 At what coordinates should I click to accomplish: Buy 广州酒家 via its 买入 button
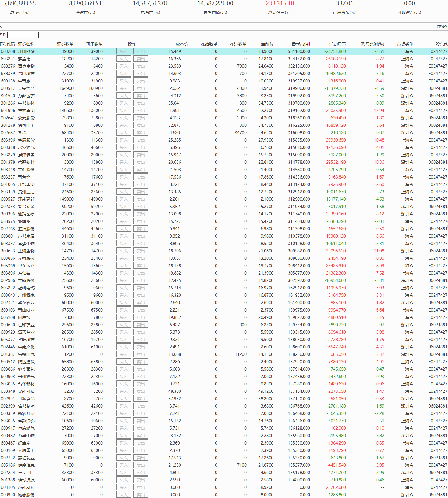pos(124,295)
